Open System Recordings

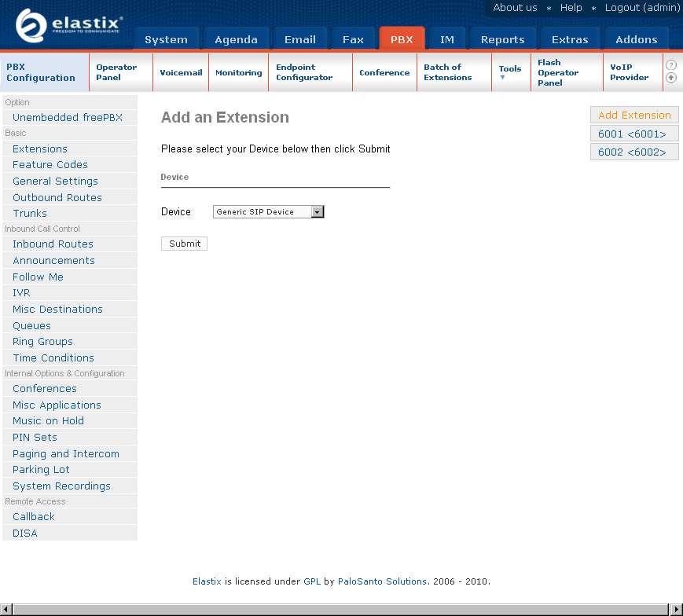tap(70, 486)
